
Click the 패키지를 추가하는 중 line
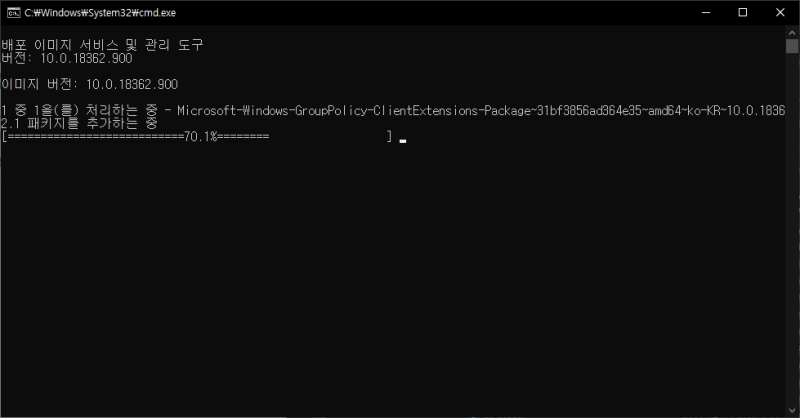pos(93,123)
